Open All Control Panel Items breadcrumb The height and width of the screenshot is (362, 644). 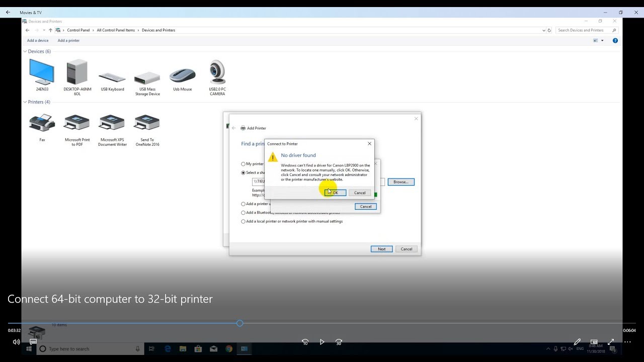(x=116, y=30)
